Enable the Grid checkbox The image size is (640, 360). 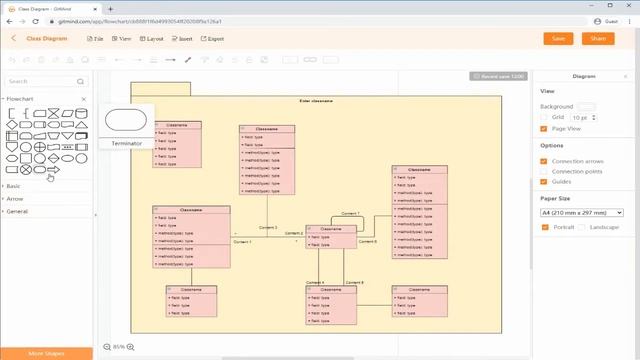(544, 117)
